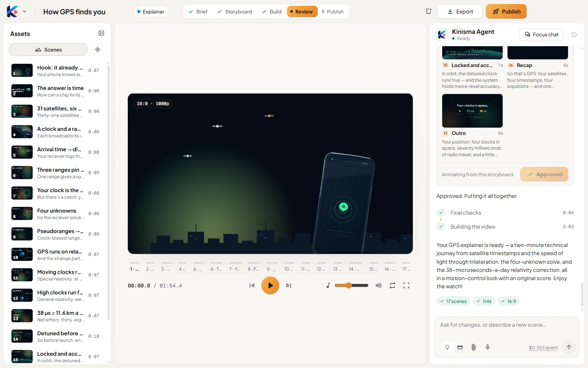Click the music note icon
This screenshot has height=368, width=588.
(328, 285)
